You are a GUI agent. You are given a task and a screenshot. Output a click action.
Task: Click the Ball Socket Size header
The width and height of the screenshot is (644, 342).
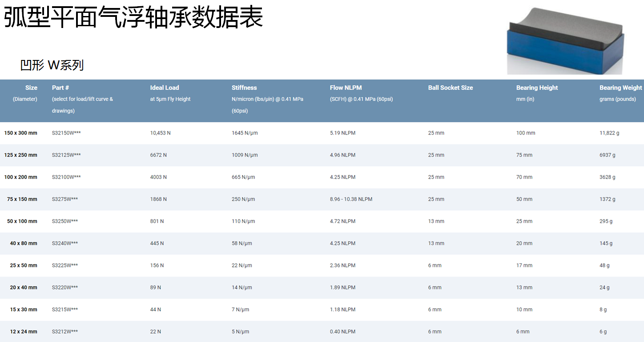pos(450,88)
